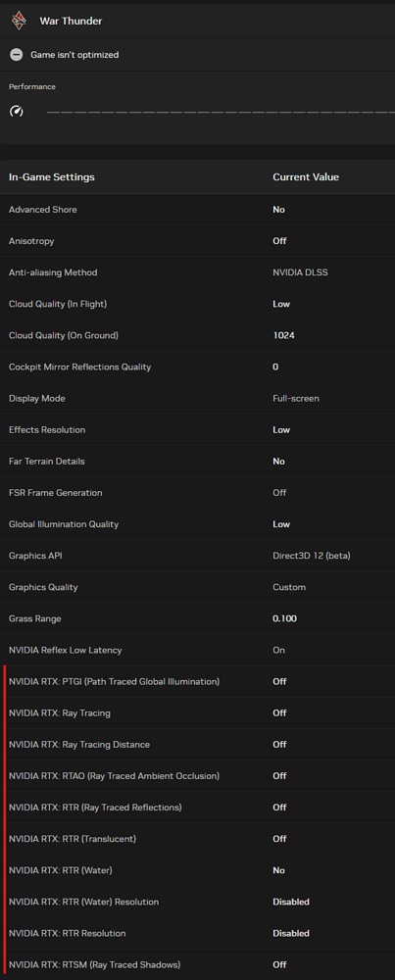Select the Advanced Shore setting row
The image size is (395, 980).
pyautogui.click(x=198, y=210)
